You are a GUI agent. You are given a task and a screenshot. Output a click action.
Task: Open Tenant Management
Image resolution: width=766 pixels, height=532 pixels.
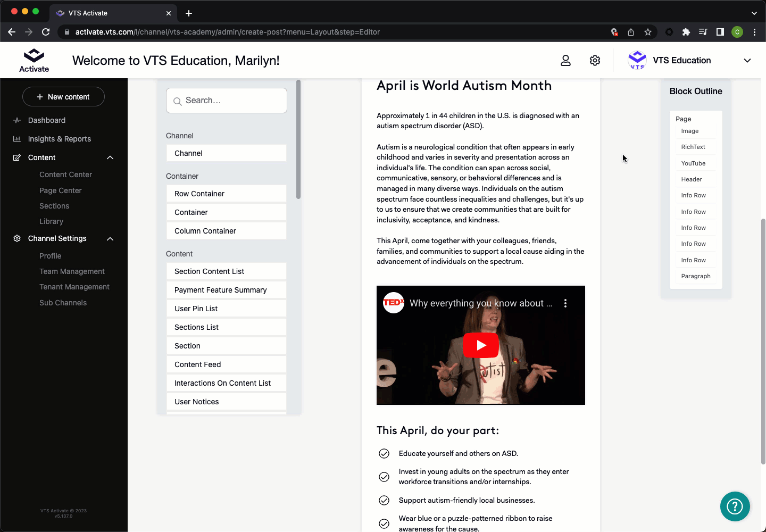pyautogui.click(x=74, y=287)
